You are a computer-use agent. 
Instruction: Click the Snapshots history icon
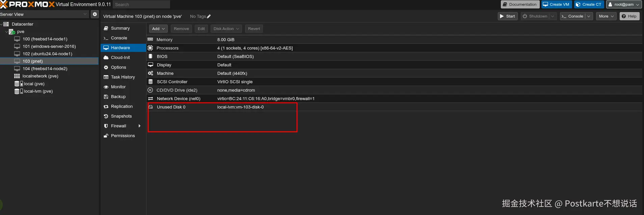106,116
